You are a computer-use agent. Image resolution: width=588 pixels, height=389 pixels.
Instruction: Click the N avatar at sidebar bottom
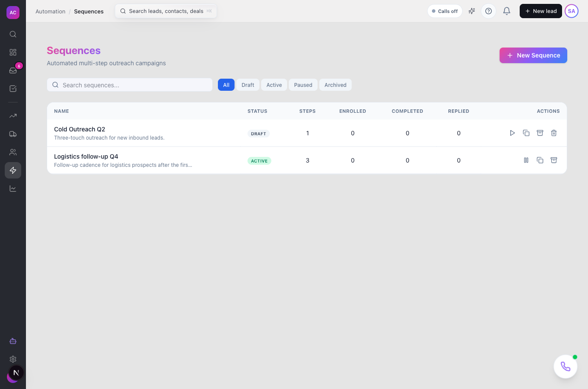pos(16,373)
